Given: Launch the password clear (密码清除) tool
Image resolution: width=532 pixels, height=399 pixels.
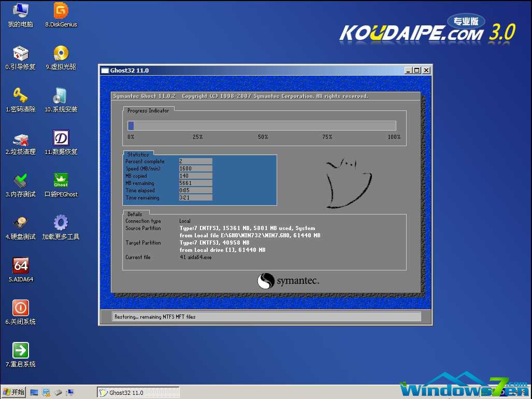Looking at the screenshot, I should pyautogui.click(x=20, y=96).
